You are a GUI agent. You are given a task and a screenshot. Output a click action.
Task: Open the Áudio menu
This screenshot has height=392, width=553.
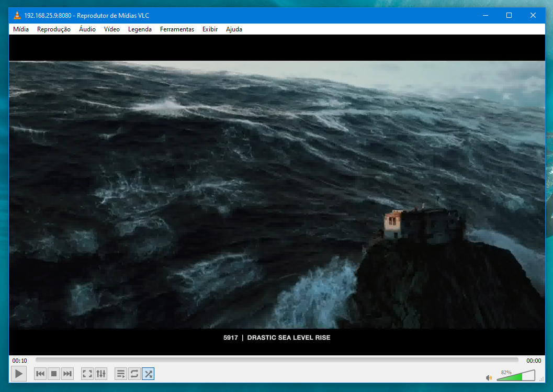pyautogui.click(x=87, y=29)
